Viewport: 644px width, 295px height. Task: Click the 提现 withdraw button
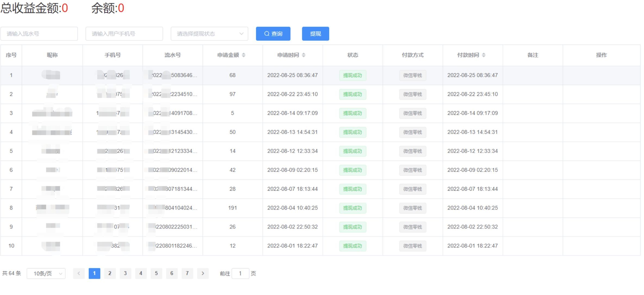point(315,34)
